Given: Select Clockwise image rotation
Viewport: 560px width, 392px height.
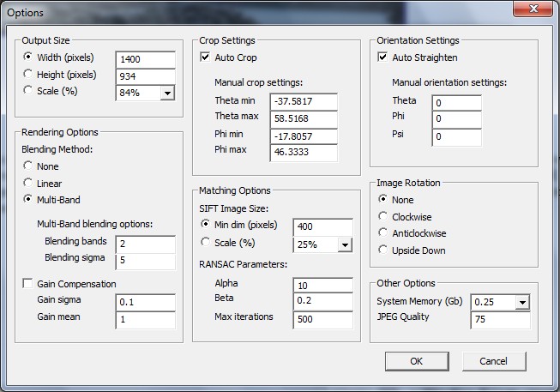Looking at the screenshot, I should [382, 216].
